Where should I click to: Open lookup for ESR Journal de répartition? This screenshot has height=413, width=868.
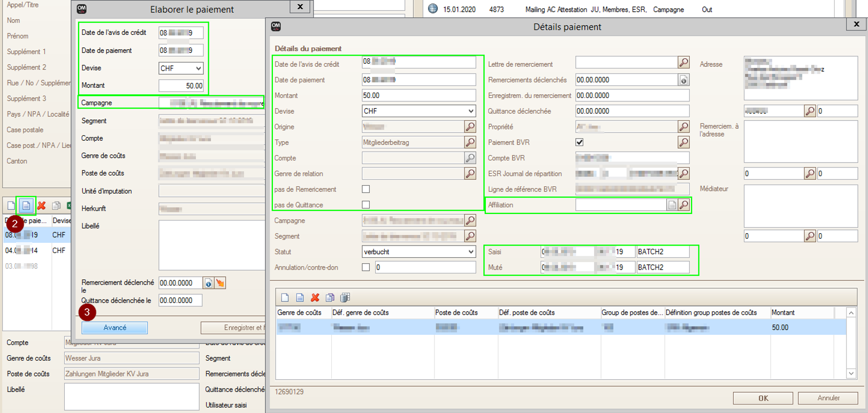coord(683,173)
